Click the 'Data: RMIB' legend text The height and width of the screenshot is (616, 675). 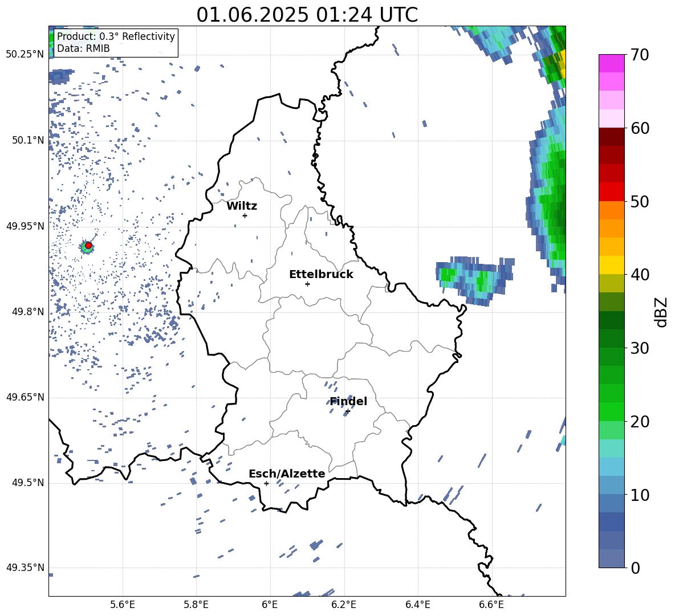83,48
